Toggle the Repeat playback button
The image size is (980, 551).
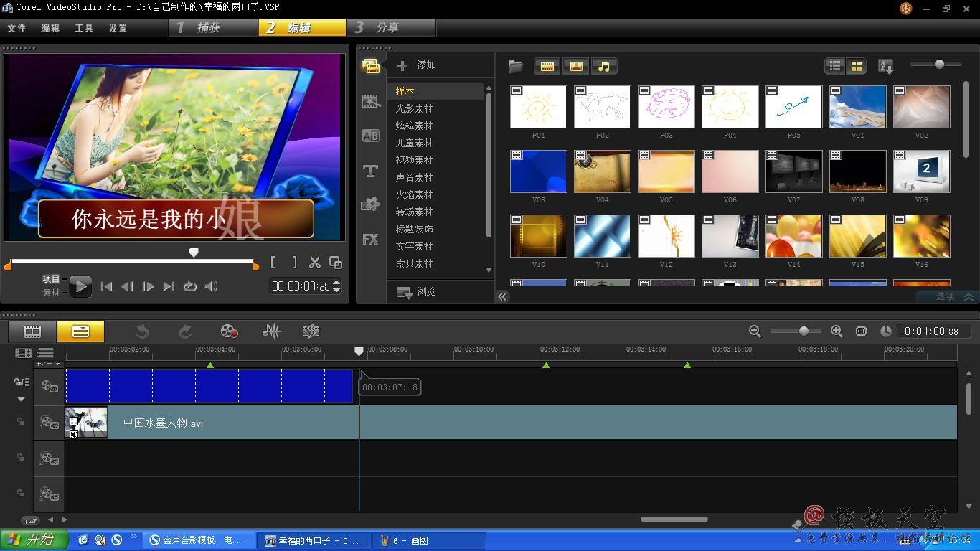pyautogui.click(x=190, y=286)
